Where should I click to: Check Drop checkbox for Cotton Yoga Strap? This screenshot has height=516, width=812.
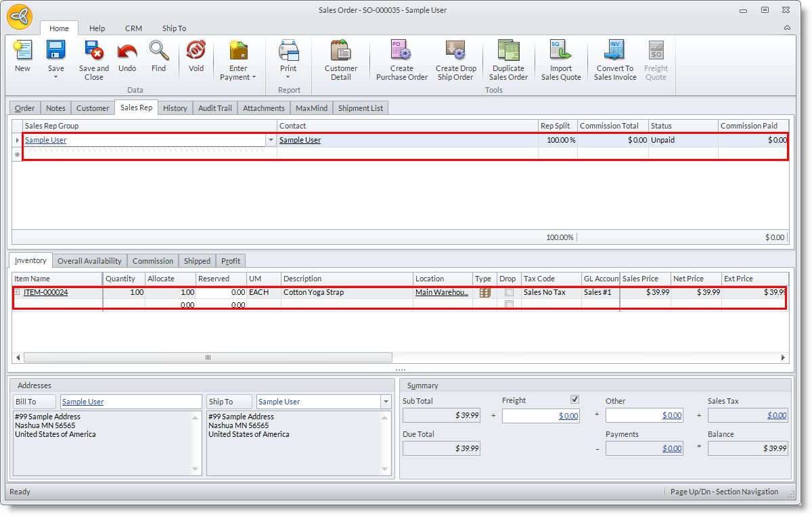point(509,293)
